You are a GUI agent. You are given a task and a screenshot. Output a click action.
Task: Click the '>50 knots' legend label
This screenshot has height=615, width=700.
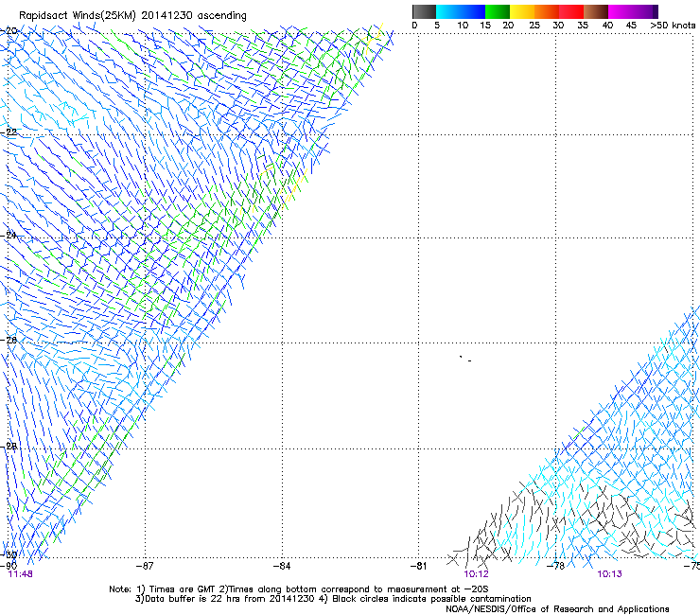673,26
